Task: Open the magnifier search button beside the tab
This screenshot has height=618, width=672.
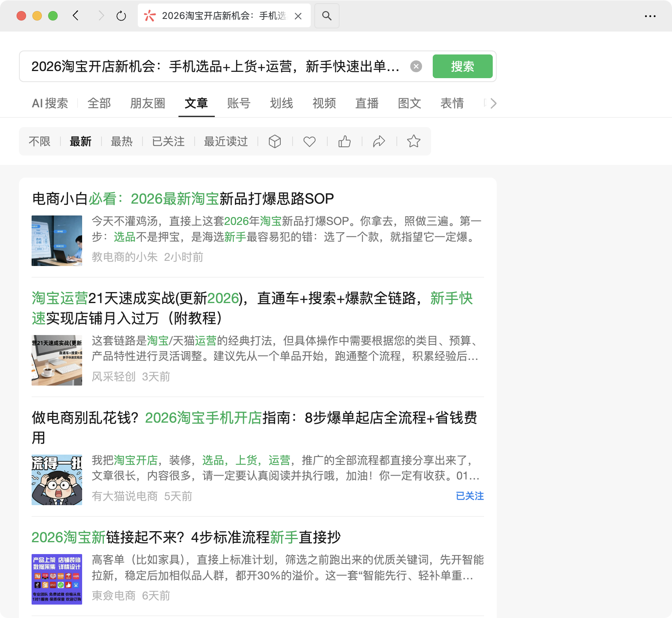Action: [327, 16]
